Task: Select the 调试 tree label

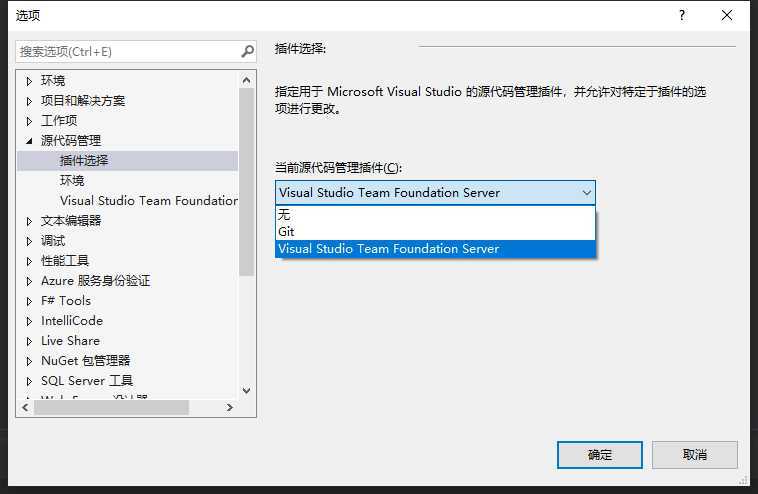Action: [53, 241]
